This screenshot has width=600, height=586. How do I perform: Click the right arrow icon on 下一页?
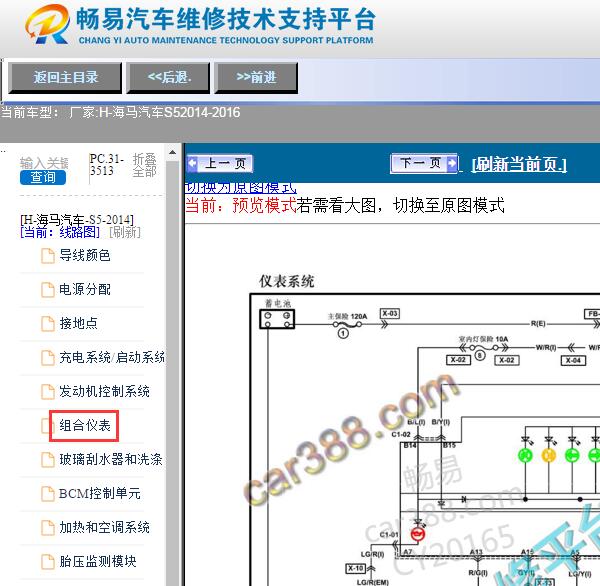pyautogui.click(x=452, y=163)
